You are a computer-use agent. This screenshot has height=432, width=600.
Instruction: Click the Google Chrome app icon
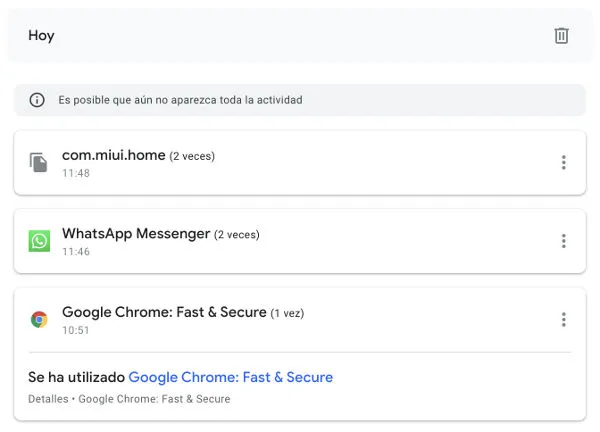click(39, 320)
